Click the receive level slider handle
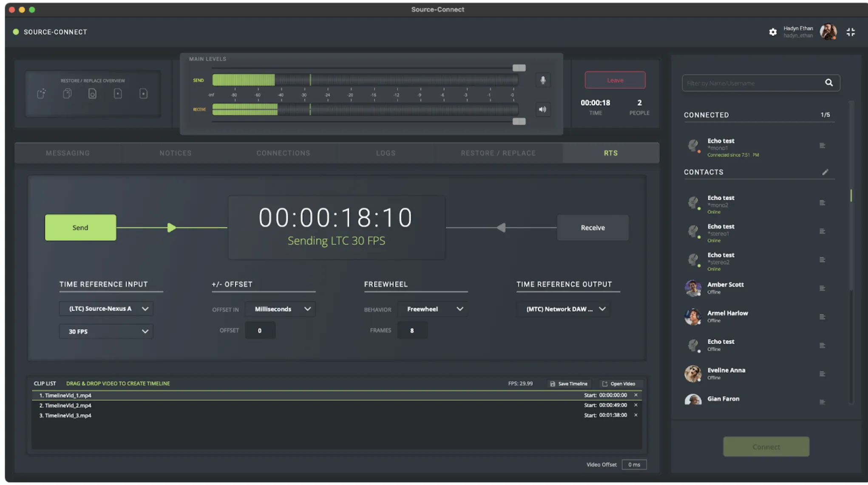The image size is (868, 485). tap(519, 121)
